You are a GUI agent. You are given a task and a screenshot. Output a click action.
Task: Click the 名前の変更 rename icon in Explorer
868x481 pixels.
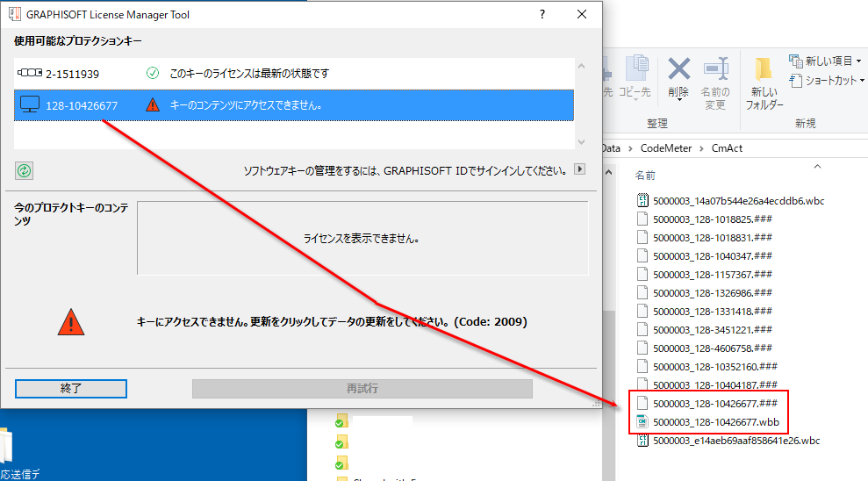[x=716, y=69]
